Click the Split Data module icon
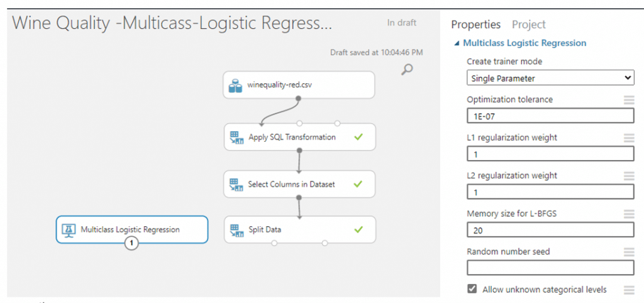The width and height of the screenshot is (644, 303). (x=235, y=230)
